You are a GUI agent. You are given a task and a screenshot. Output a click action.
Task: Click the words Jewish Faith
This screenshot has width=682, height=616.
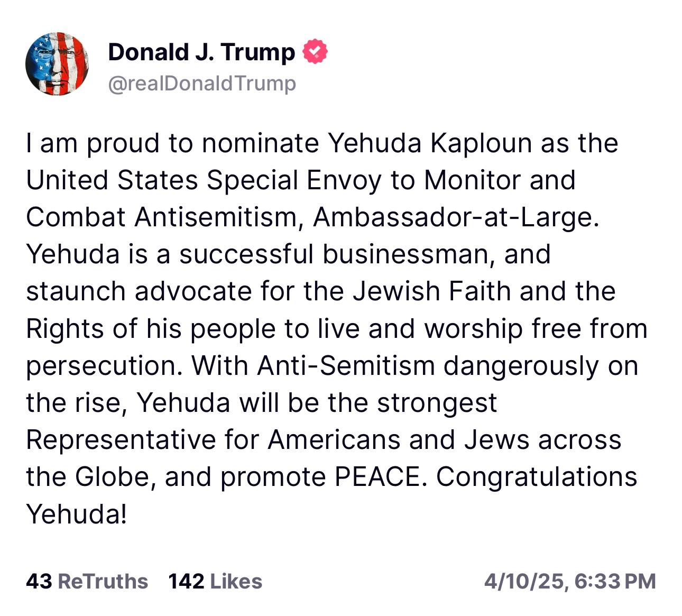[432, 291]
